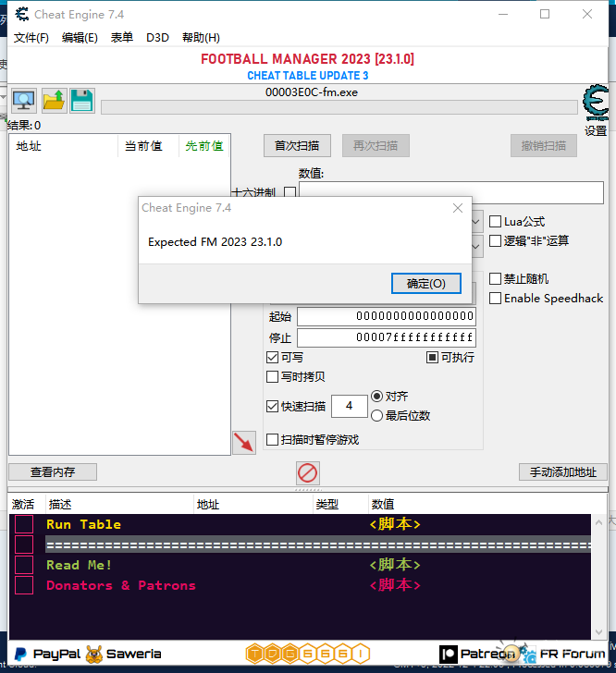Click the scan progress bar
Image resolution: width=616 pixels, height=673 pixels.
[339, 107]
